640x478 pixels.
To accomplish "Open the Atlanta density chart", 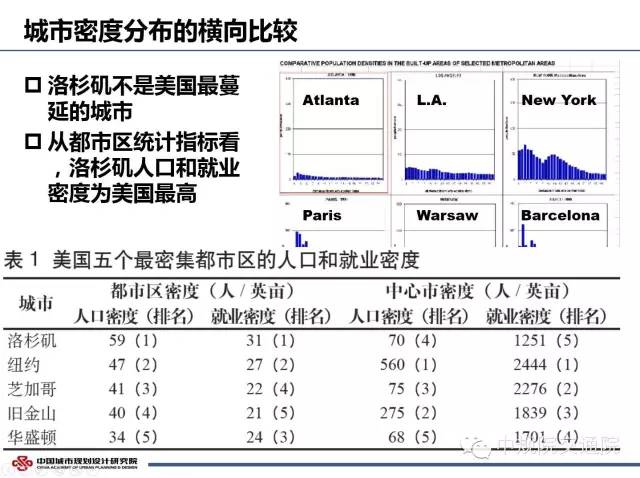I will (x=333, y=132).
